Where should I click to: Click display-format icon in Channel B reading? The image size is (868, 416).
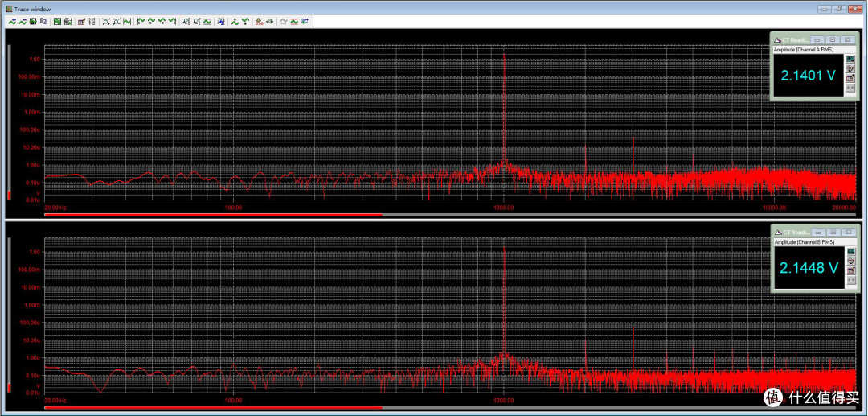pyautogui.click(x=851, y=251)
